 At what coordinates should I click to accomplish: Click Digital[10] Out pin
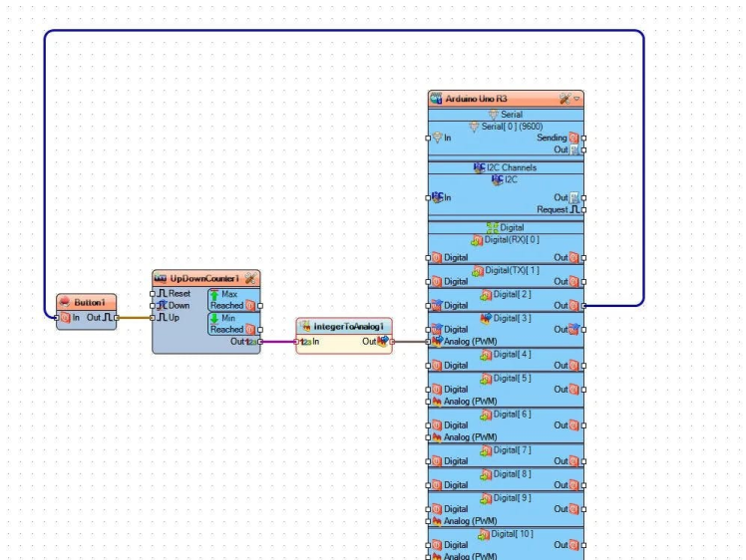pyautogui.click(x=583, y=545)
